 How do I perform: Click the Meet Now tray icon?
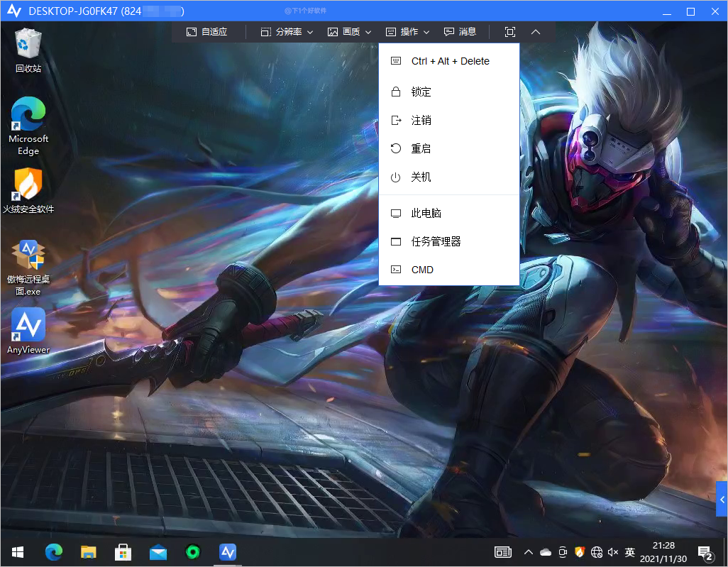[563, 552]
